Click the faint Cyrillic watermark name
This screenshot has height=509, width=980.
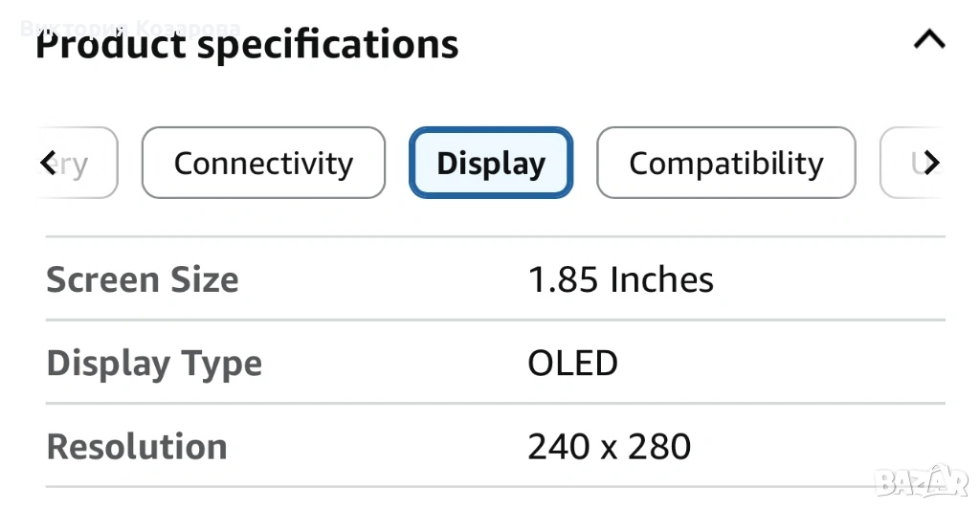[x=130, y=29]
